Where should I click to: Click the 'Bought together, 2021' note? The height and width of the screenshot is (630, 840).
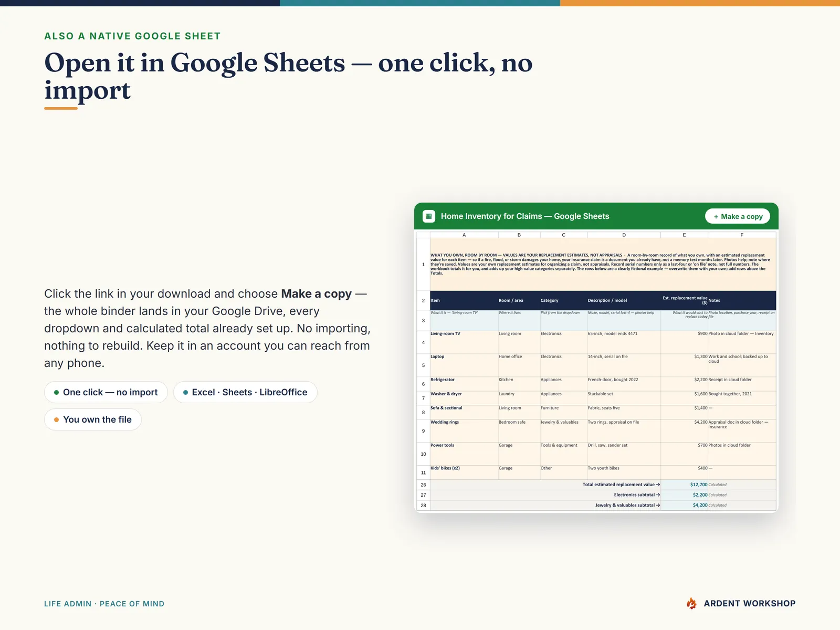pyautogui.click(x=742, y=398)
